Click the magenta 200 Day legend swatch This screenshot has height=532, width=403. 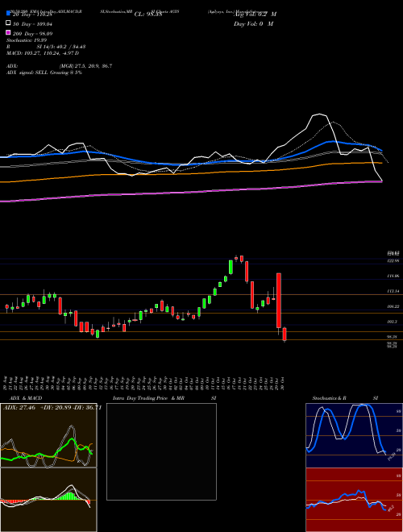[x=9, y=32]
